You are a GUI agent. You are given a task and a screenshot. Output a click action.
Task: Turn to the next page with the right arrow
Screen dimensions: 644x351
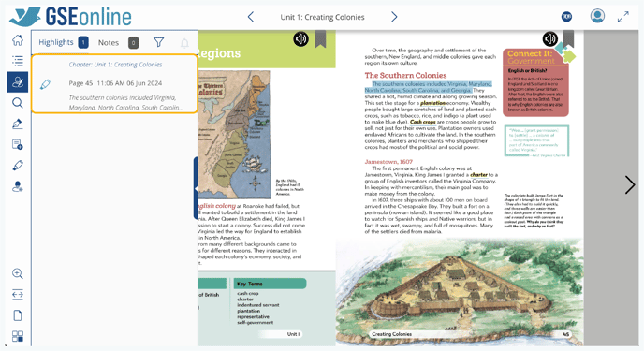pos(630,184)
